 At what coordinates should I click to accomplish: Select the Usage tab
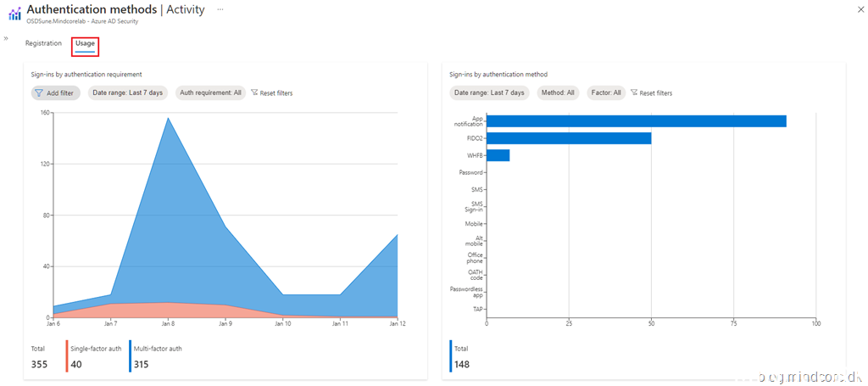[85, 43]
